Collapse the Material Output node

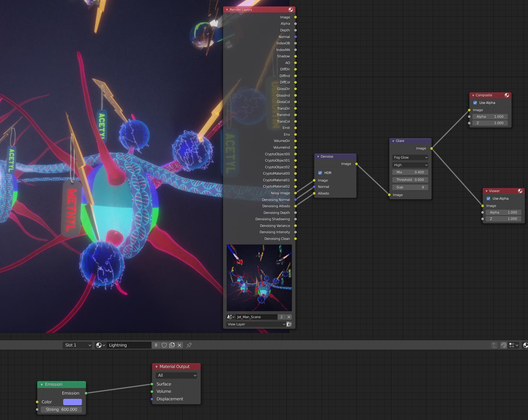pyautogui.click(x=157, y=367)
